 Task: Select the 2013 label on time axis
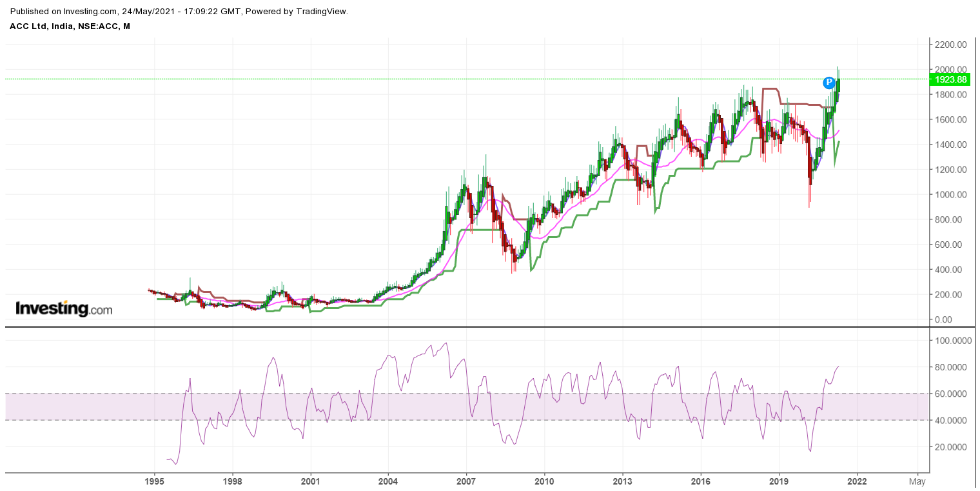click(x=622, y=481)
